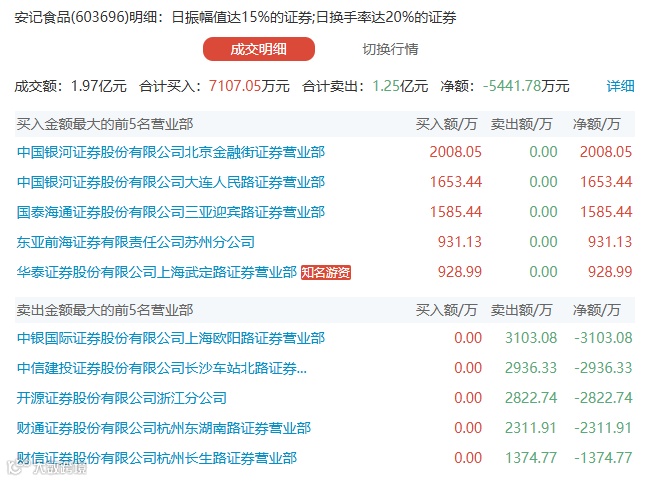
Task: Click sell amount 2311.91
Action: [531, 428]
